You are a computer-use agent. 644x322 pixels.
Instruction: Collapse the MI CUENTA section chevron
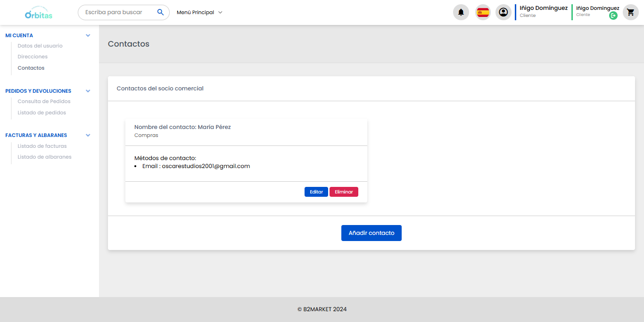tap(88, 35)
